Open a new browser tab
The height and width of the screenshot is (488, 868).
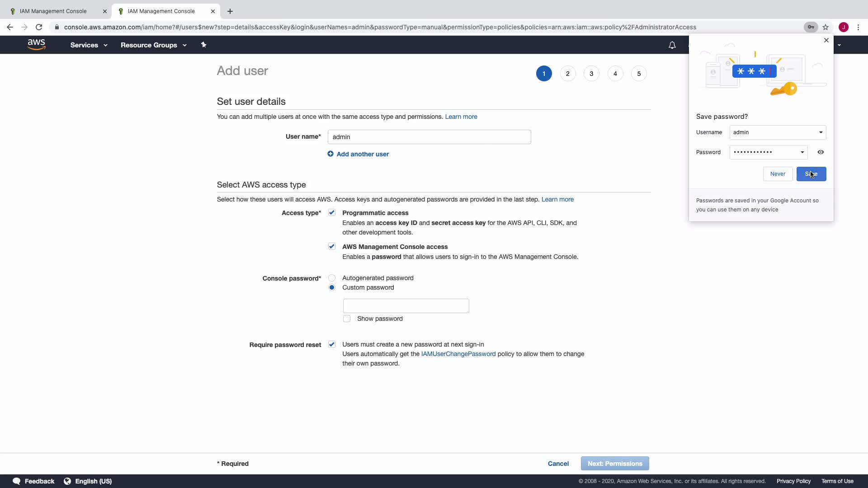click(230, 11)
